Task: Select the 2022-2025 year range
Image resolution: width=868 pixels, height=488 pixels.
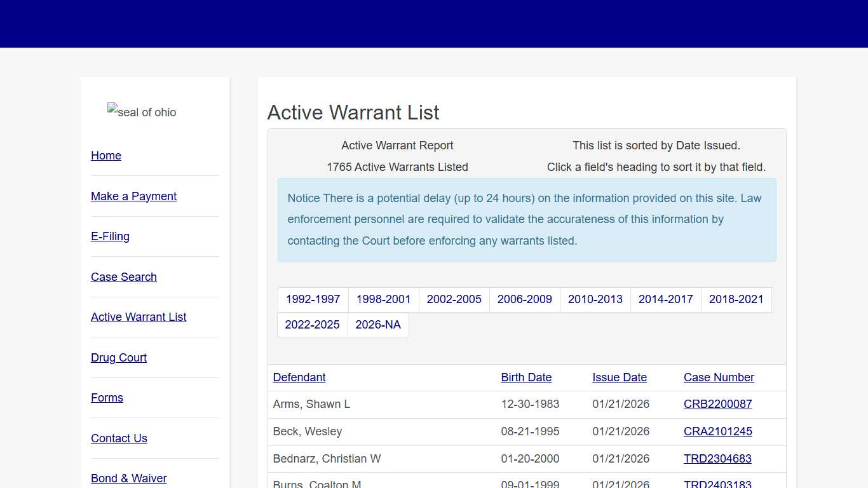Action: [312, 325]
